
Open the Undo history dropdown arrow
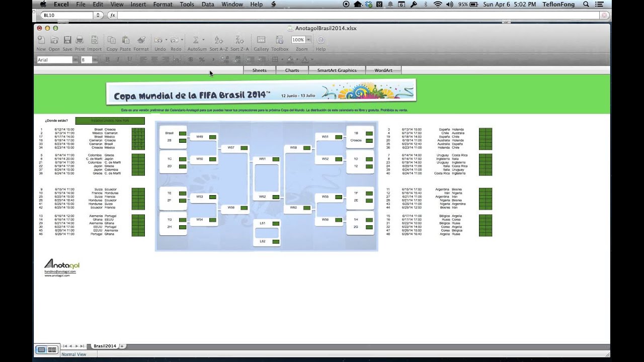[x=166, y=40]
